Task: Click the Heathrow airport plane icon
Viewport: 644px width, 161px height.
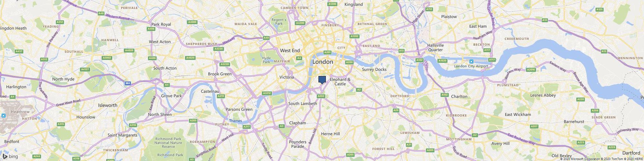Action: coord(4,116)
